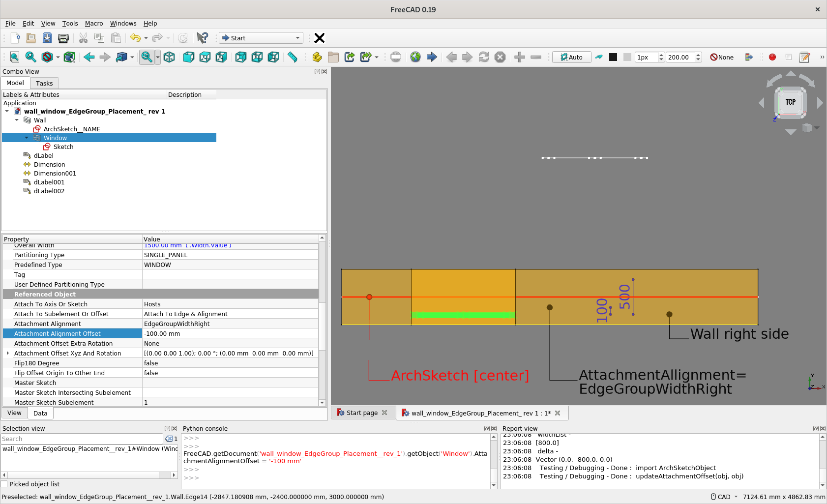
Task: Click the Attachment Alignment EdgeGroupWidthRight value
Action: point(230,324)
